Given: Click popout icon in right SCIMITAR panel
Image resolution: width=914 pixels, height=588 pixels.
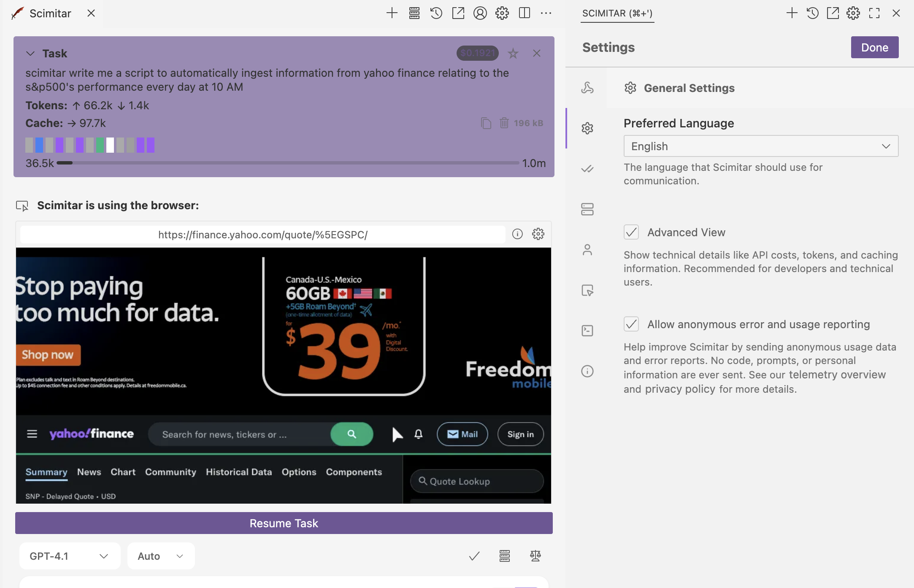Looking at the screenshot, I should (x=833, y=13).
